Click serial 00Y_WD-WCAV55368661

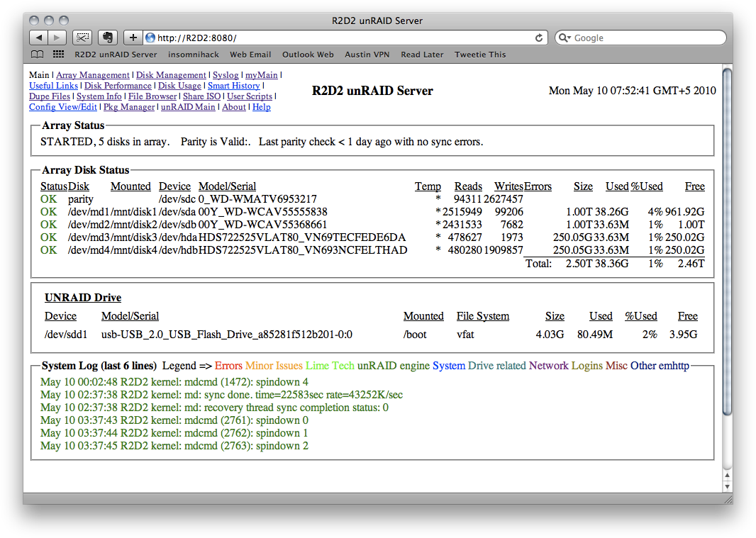pyautogui.click(x=263, y=225)
